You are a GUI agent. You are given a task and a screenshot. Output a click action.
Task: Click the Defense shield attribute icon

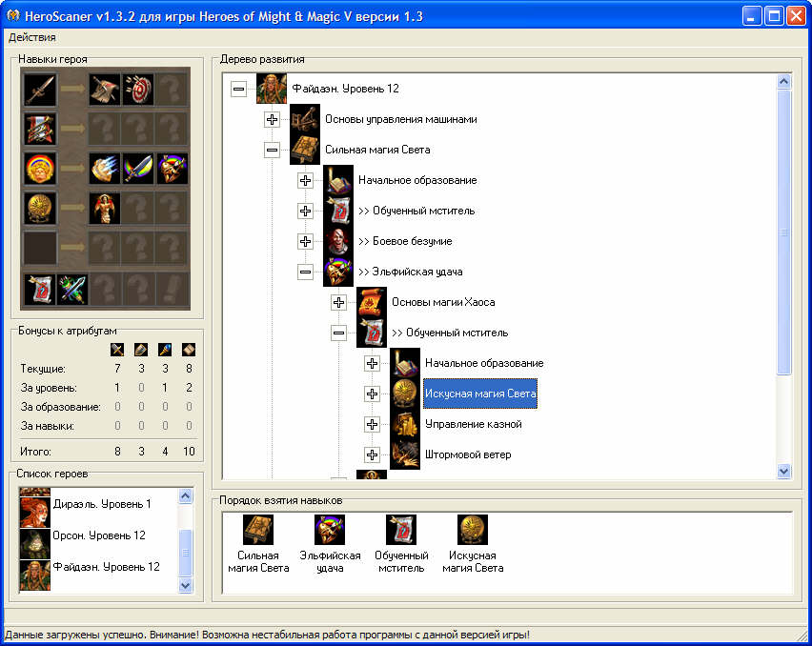(141, 350)
